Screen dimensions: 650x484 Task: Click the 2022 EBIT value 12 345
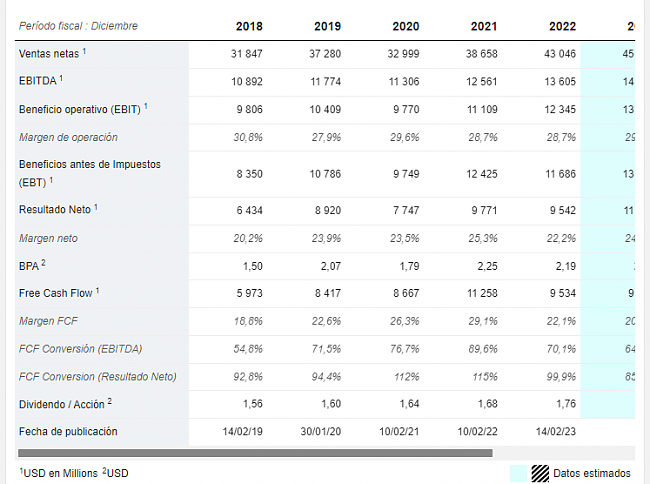tap(560, 109)
